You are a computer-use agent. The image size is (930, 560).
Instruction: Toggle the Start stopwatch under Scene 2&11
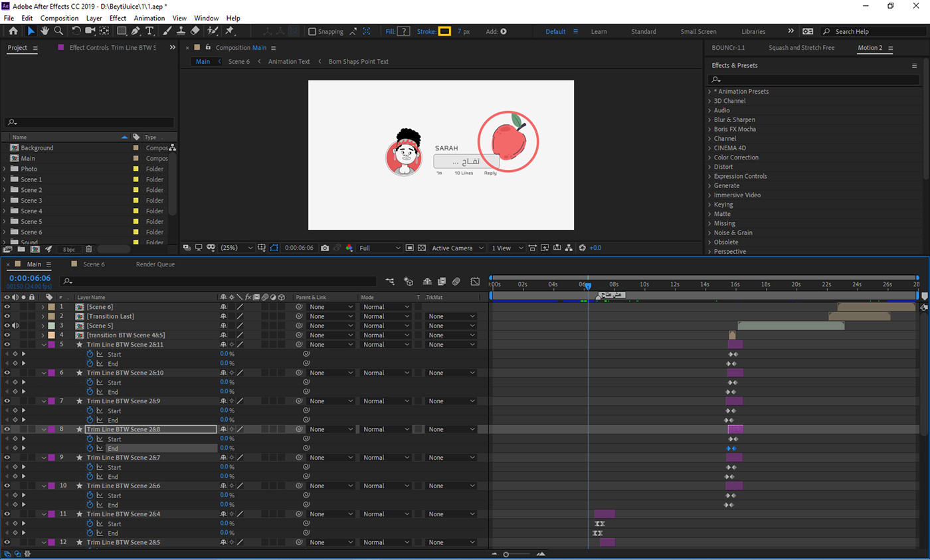(x=90, y=354)
